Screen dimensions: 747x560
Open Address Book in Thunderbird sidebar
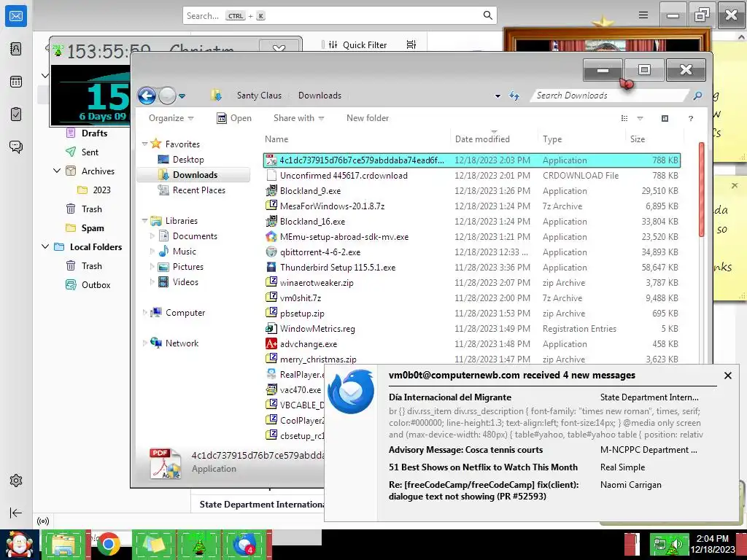pos(16,49)
